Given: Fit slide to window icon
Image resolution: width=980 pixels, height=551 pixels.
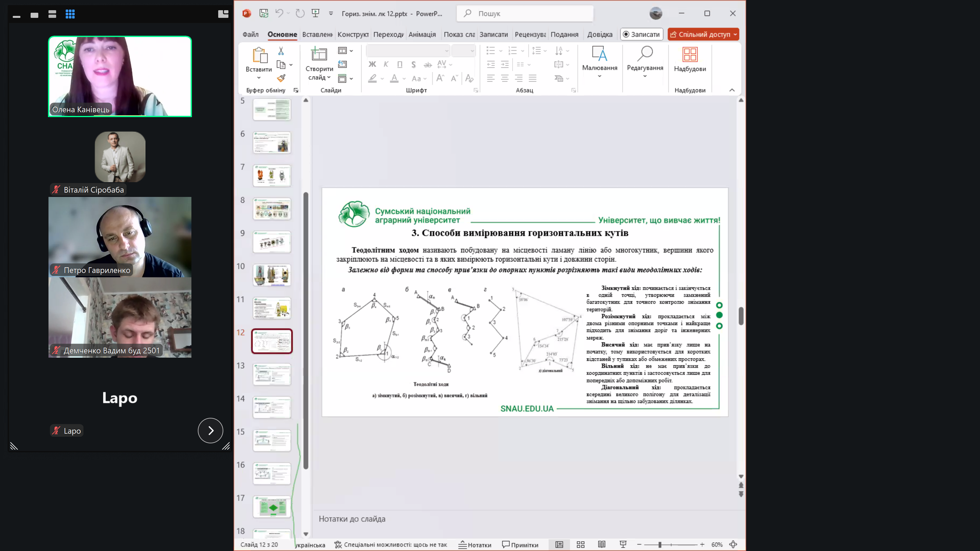Looking at the screenshot, I should [x=733, y=545].
